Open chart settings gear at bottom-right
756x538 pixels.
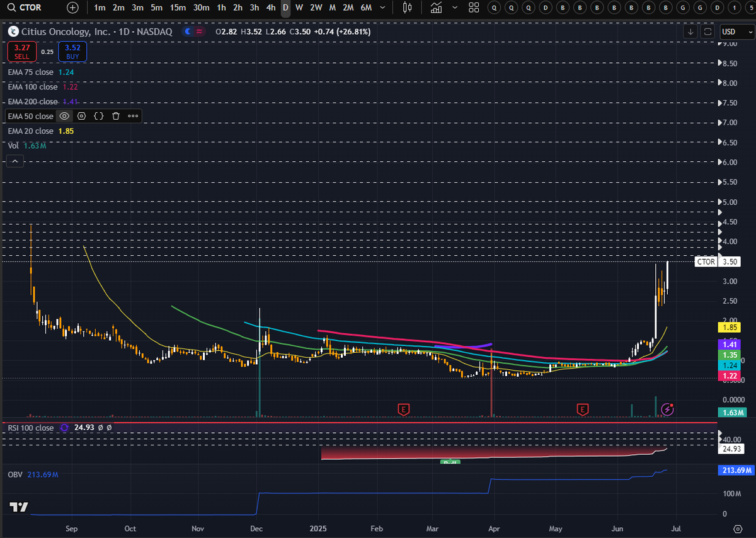738,528
